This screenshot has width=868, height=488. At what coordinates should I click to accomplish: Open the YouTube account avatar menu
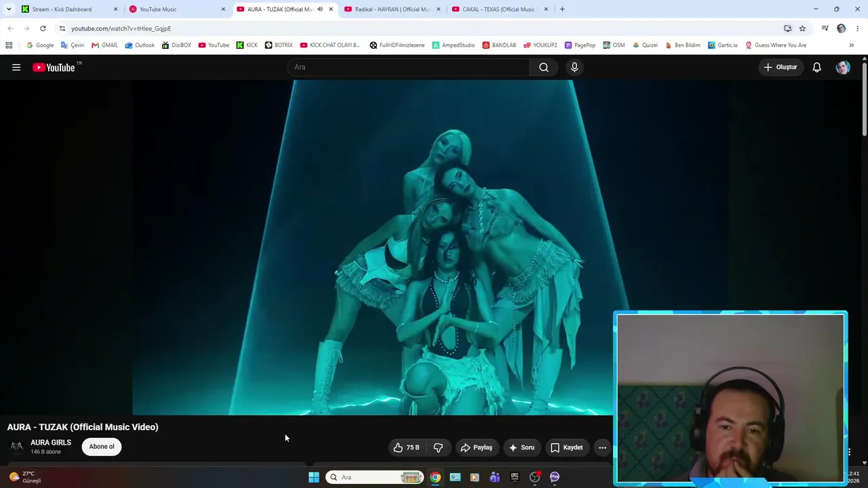pos(843,67)
